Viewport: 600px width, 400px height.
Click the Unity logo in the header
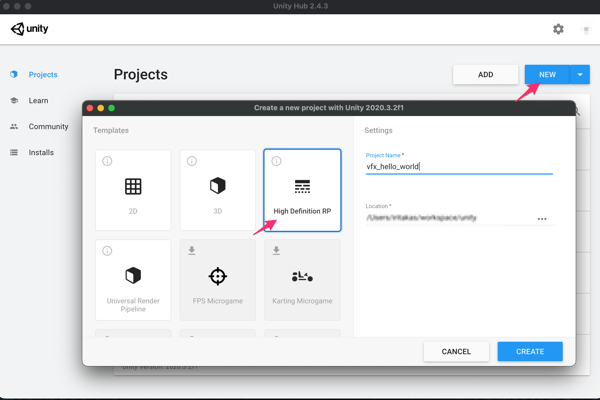tap(29, 29)
